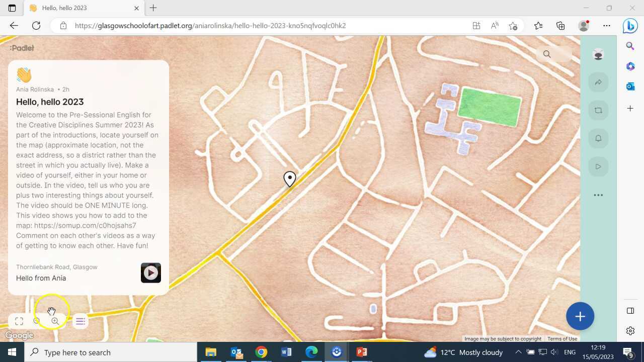Expand the sidebar more options menu
This screenshot has width=644, height=362.
click(x=598, y=195)
